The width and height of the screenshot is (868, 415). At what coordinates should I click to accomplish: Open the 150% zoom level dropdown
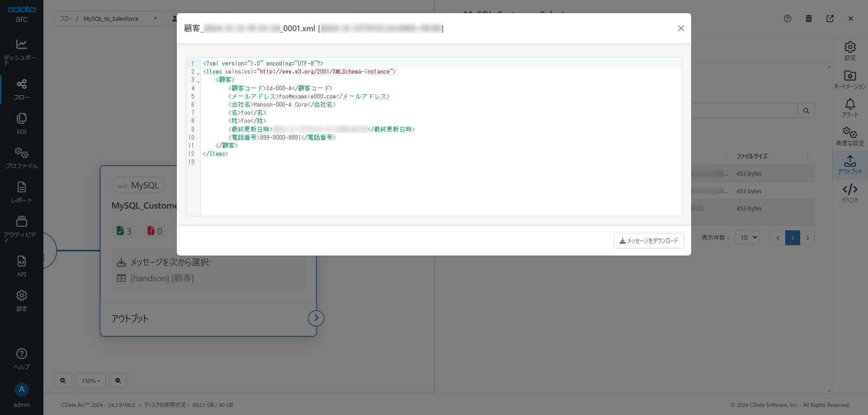point(90,381)
